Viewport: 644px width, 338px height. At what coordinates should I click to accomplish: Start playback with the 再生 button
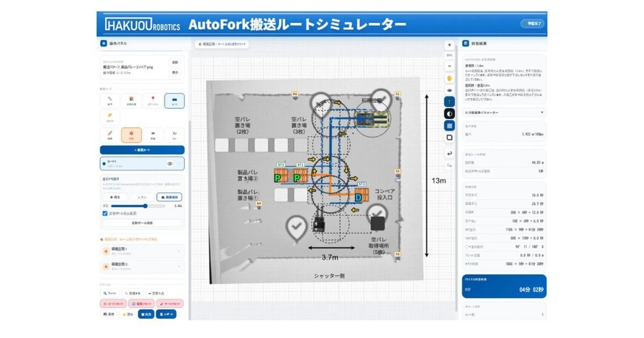[115, 198]
